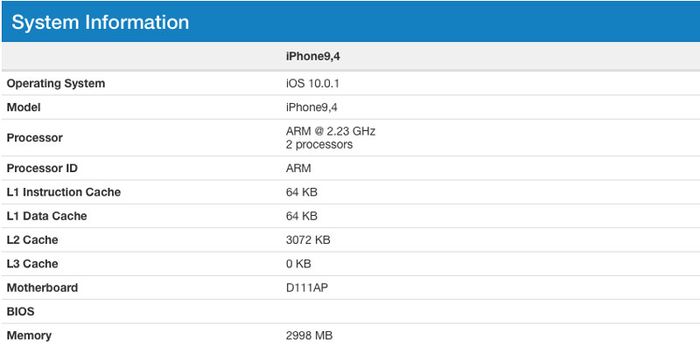Select the 3072 KB value
The width and height of the screenshot is (700, 360).
(308, 240)
